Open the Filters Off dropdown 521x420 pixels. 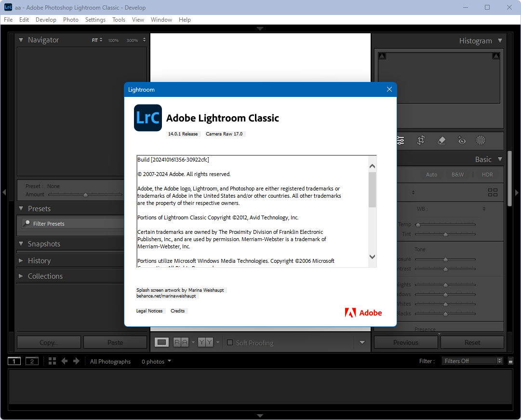coord(472,361)
